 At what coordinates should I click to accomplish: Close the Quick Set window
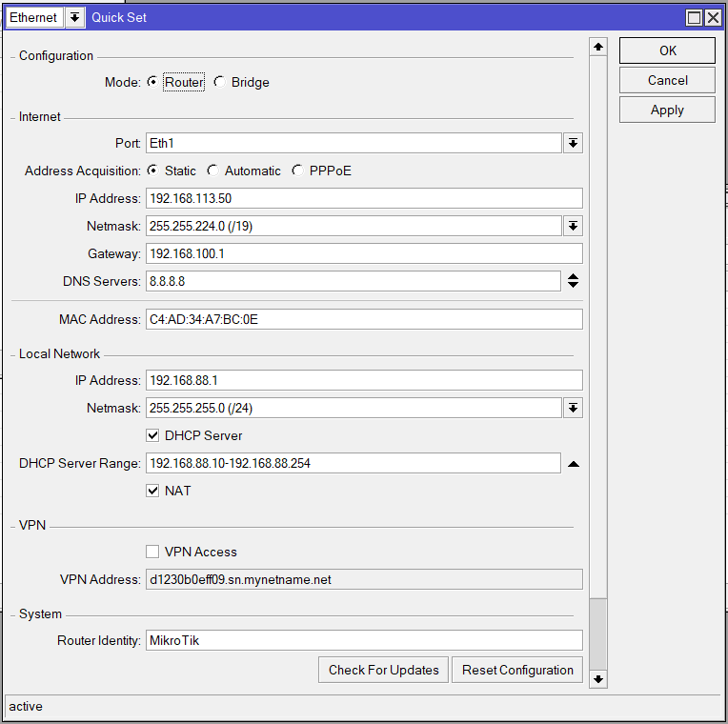point(713,18)
